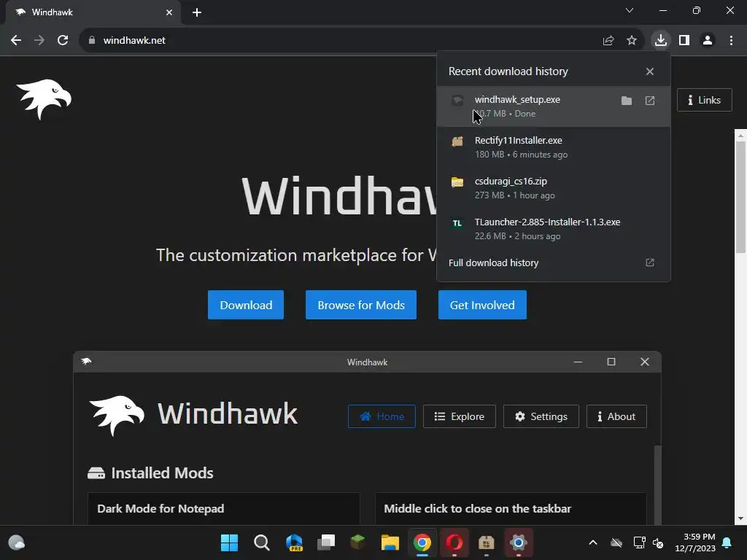Open Full download history
747x560 pixels.
[553, 262]
